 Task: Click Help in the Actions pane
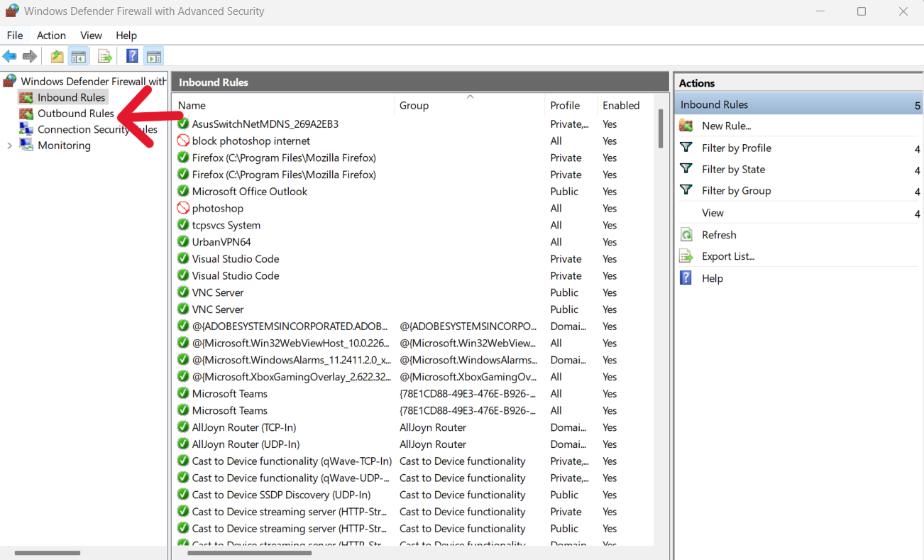point(713,278)
